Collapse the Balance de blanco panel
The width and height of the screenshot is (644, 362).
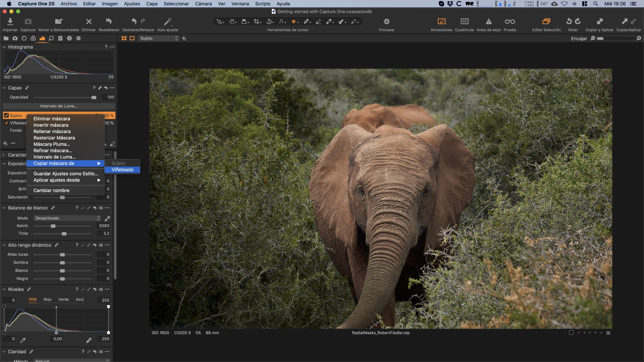4,208
